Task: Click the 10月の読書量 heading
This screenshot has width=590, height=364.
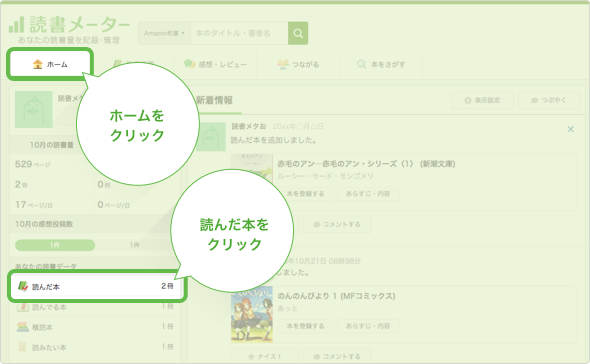Action: [x=52, y=145]
